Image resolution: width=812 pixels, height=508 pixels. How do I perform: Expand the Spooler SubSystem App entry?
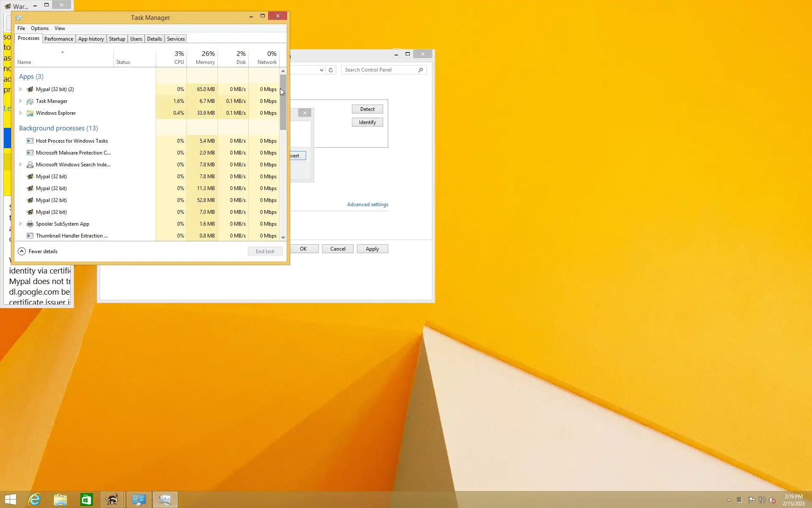pos(20,224)
